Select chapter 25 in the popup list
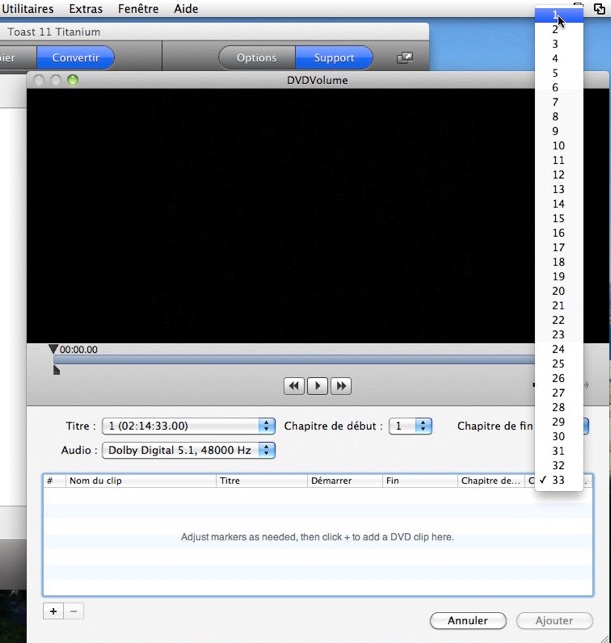The width and height of the screenshot is (611, 643). pos(559,364)
